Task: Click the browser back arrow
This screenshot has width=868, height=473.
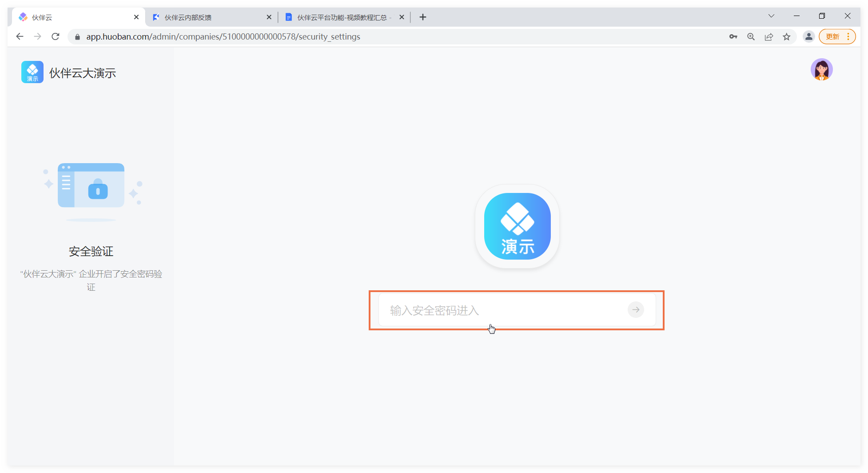Action: click(20, 36)
